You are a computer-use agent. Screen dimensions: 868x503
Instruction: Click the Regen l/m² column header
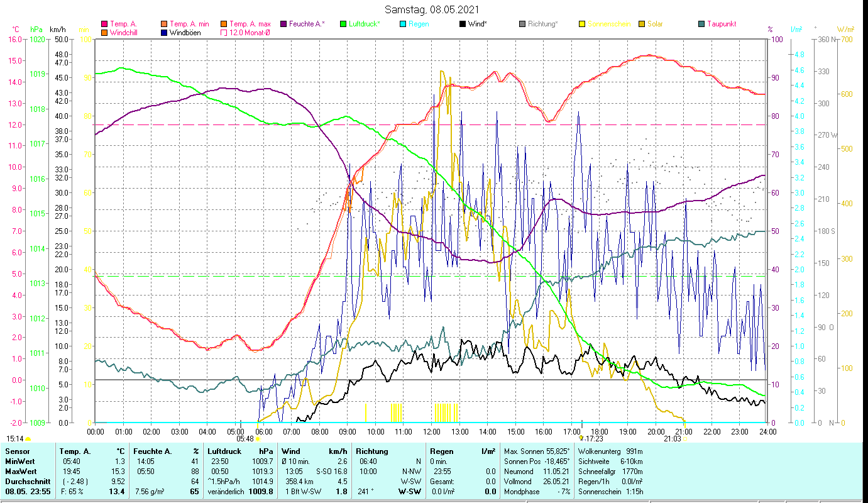[462, 451]
